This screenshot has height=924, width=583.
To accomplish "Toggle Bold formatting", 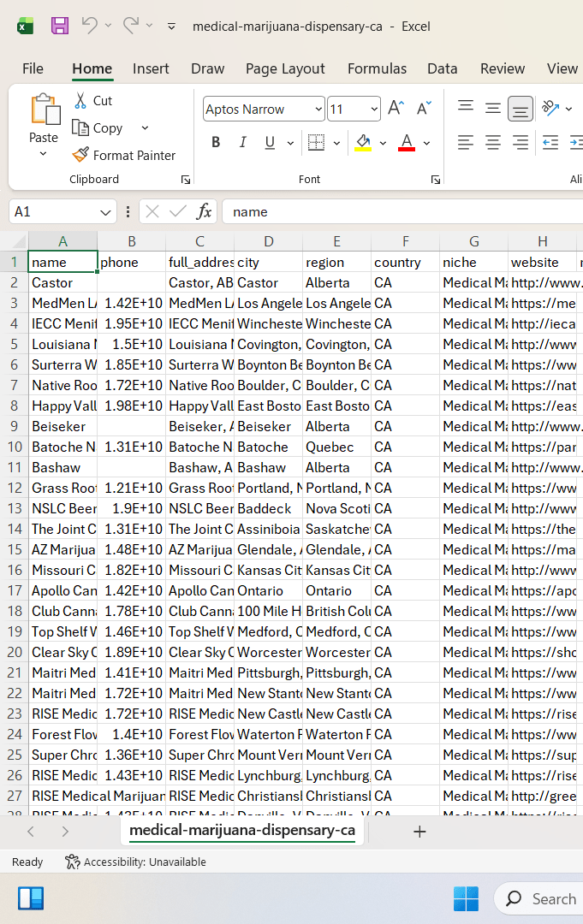I will 216,142.
